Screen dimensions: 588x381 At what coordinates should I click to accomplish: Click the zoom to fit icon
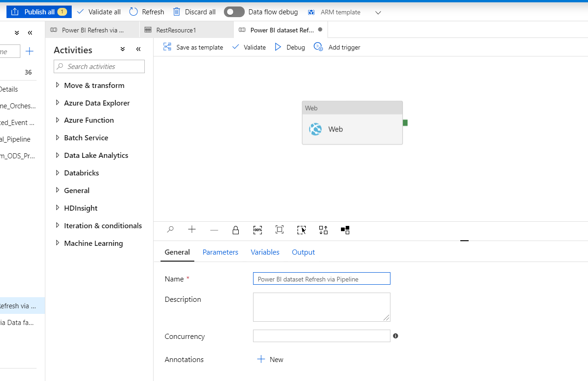279,230
